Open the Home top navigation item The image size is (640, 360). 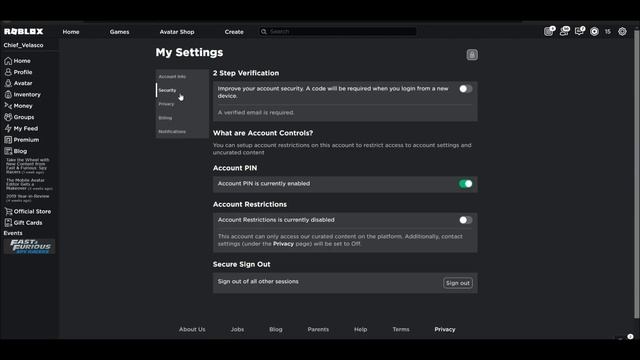(71, 32)
